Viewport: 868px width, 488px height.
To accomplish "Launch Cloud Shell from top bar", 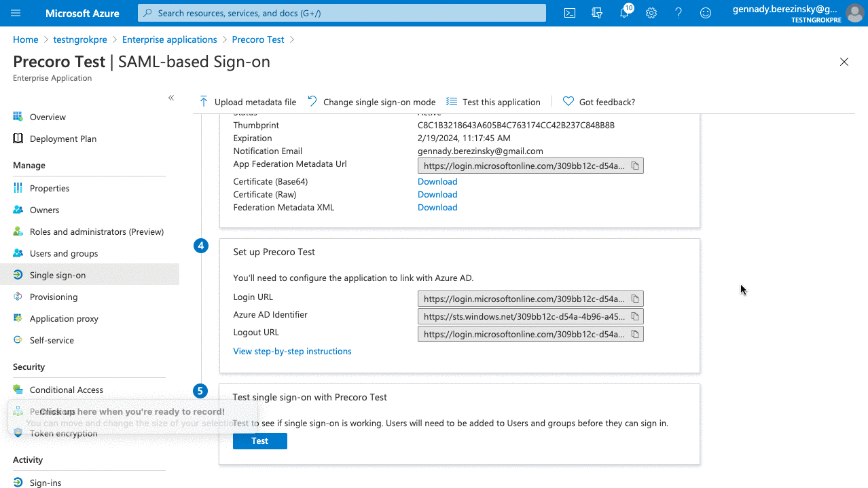I will [x=570, y=13].
